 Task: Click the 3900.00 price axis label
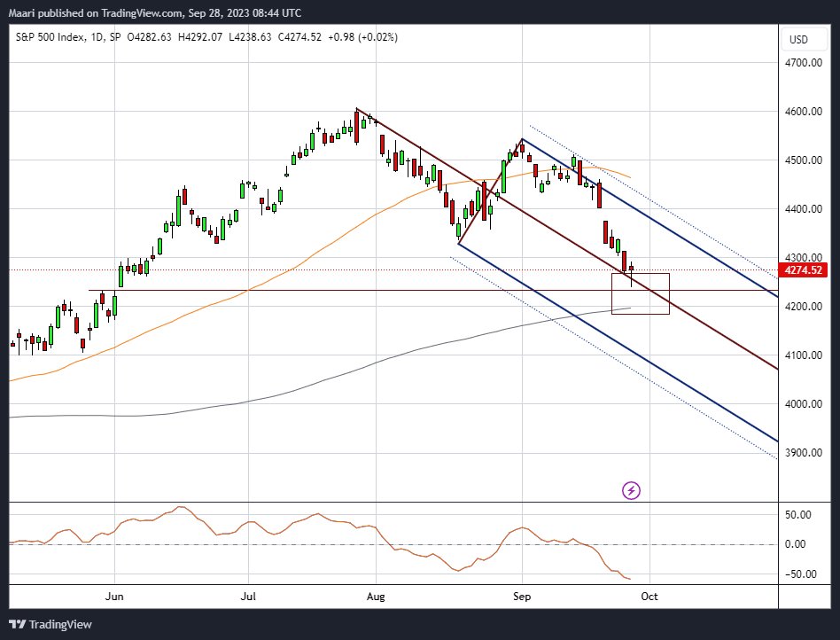pos(803,453)
